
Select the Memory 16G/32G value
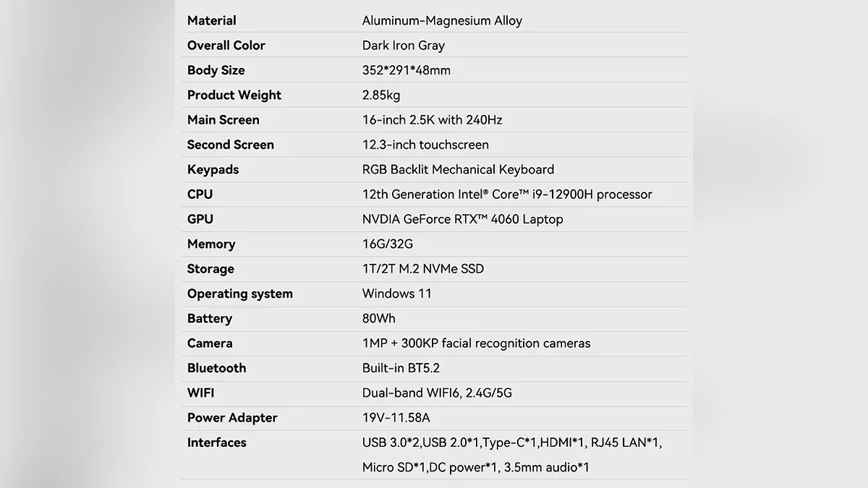tap(387, 244)
